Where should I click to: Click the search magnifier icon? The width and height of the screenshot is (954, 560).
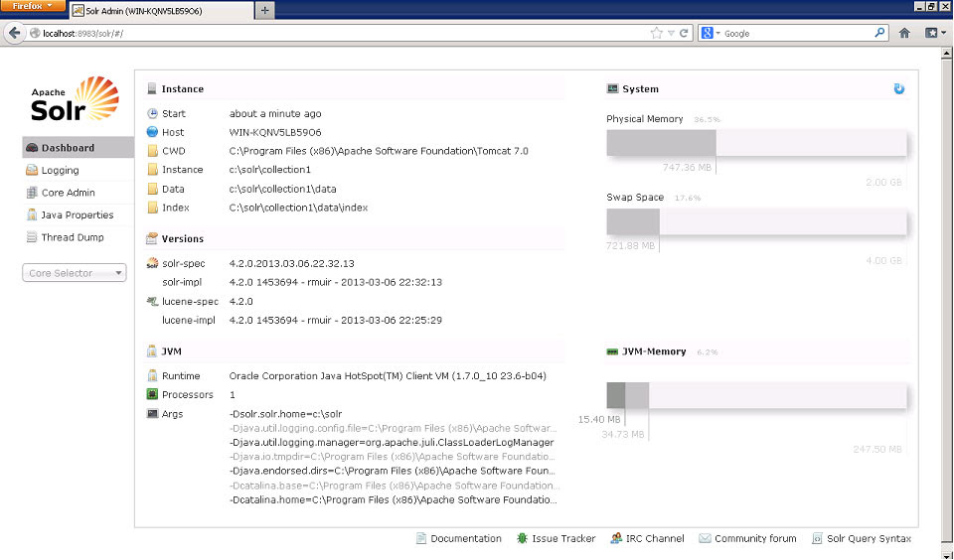(x=879, y=33)
